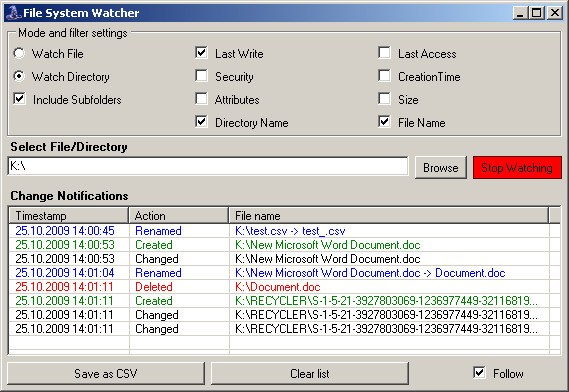Uncheck the Last Write filter
The width and height of the screenshot is (569, 392).
[x=201, y=53]
